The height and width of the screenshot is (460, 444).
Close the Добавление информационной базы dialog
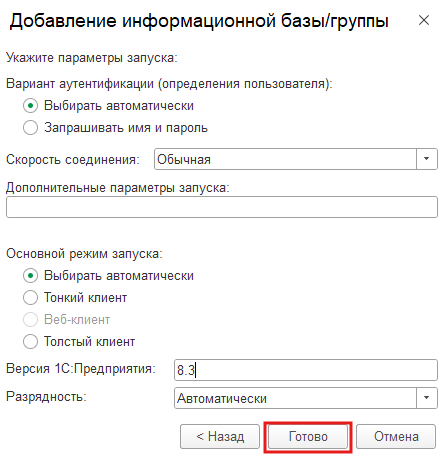(x=424, y=20)
